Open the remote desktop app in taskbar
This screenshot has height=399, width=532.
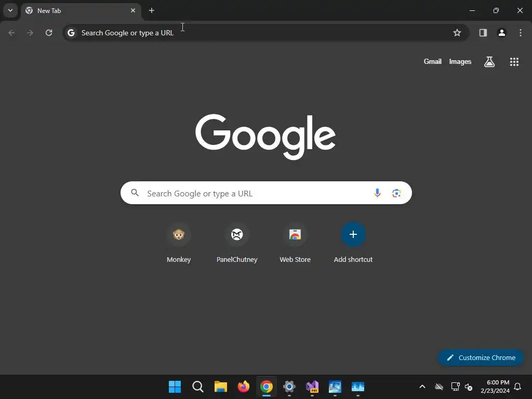click(x=335, y=387)
